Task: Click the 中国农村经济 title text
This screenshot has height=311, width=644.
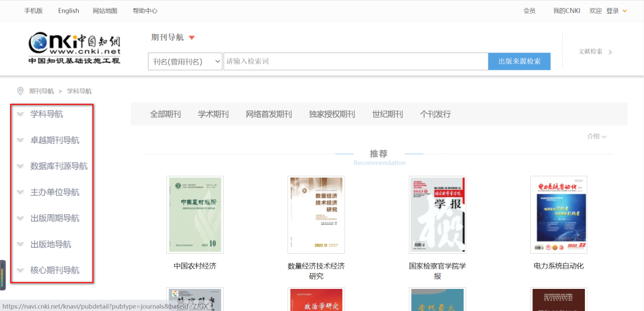Action: click(x=195, y=266)
